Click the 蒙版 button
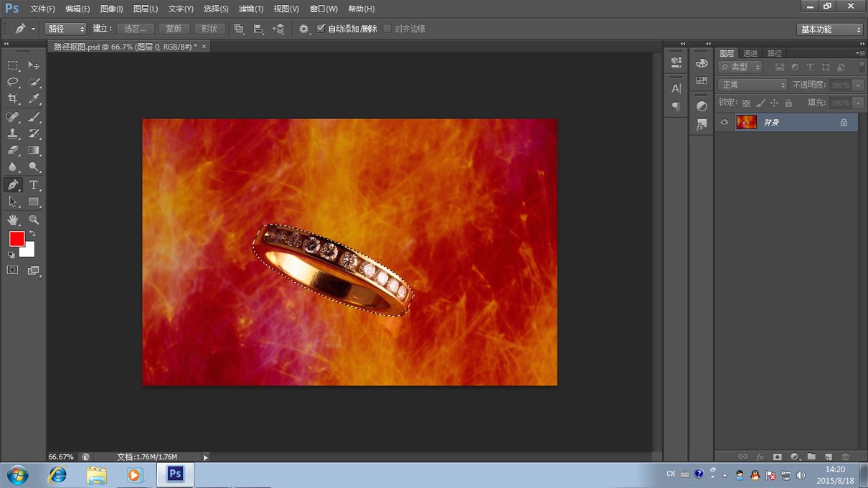This screenshot has width=868, height=488. [x=174, y=29]
